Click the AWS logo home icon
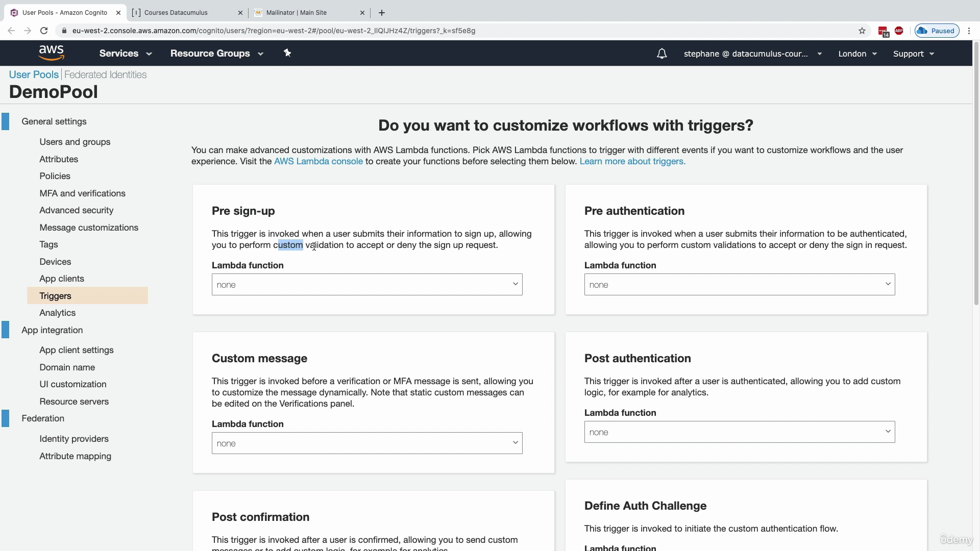 tap(52, 53)
